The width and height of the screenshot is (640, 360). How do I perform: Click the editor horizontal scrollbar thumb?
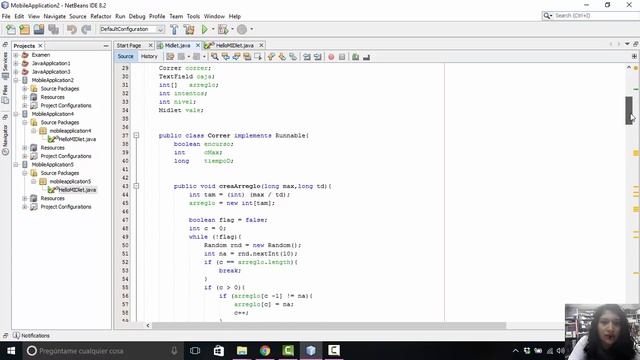coord(329,325)
